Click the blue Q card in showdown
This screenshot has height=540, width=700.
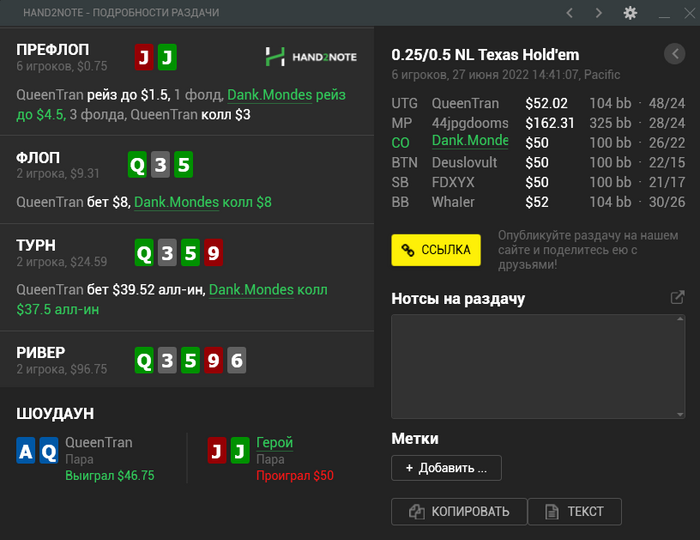49,451
